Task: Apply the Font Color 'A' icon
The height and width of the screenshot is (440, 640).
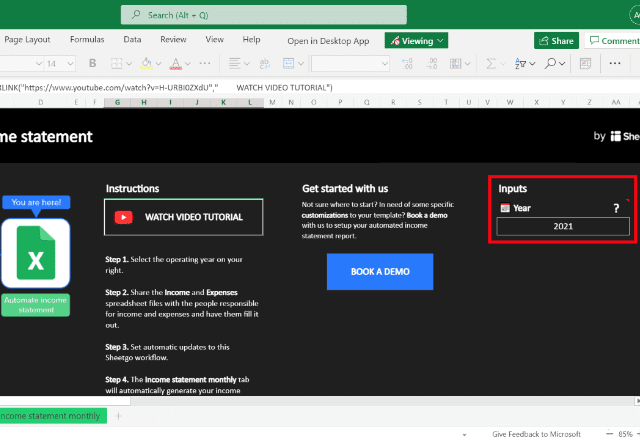Action: pyautogui.click(x=176, y=63)
